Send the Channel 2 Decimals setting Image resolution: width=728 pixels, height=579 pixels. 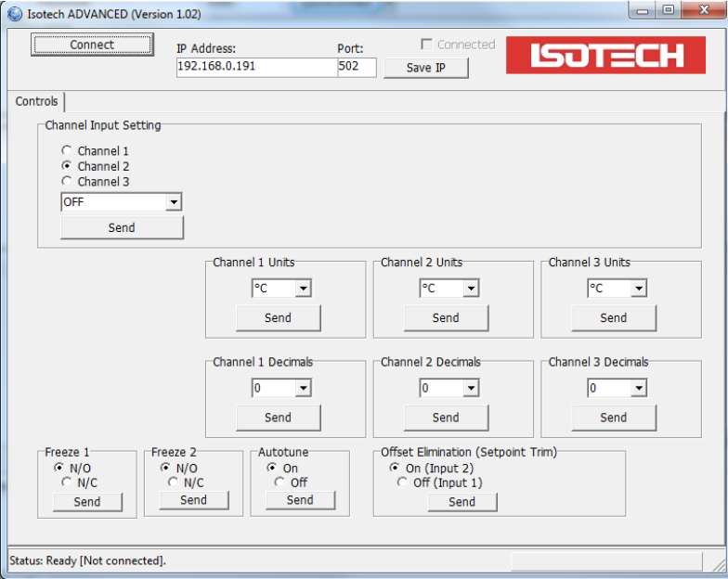446,418
